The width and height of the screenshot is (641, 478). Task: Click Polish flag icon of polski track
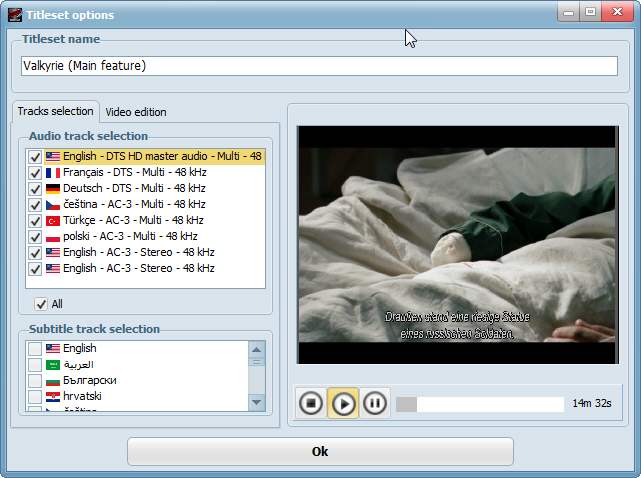click(53, 236)
